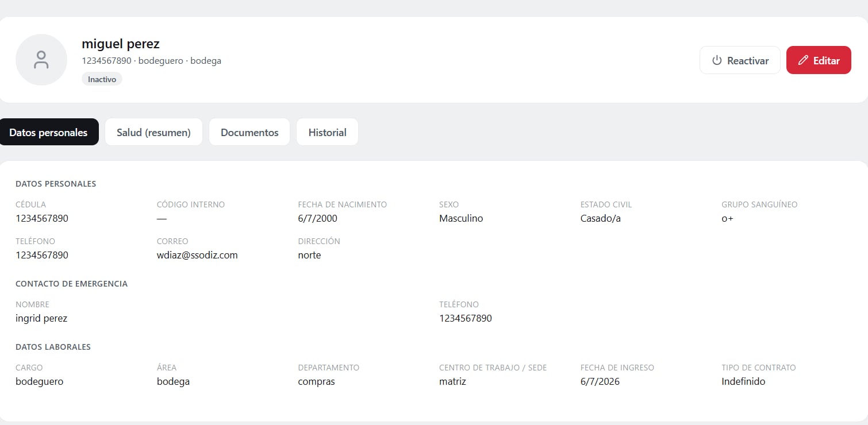
Task: Click the Área value bodega
Action: tap(173, 381)
